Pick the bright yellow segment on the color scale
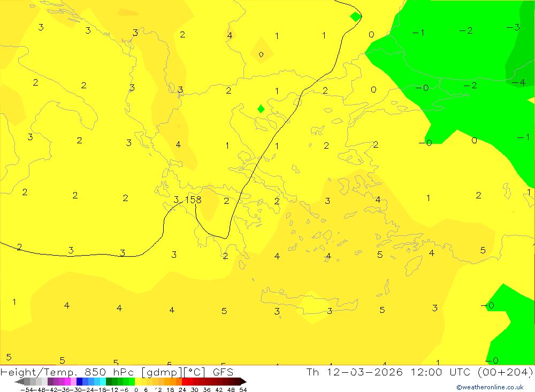The height and width of the screenshot is (392, 535). tap(138, 381)
